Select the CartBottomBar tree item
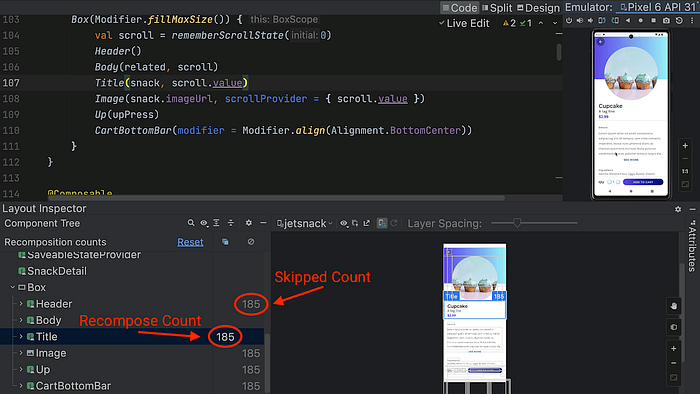The height and width of the screenshot is (394, 700). 73,386
